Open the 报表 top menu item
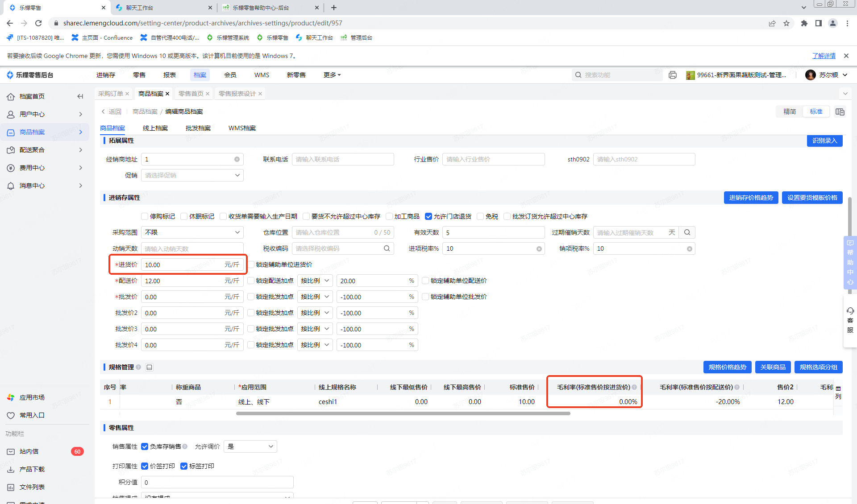Image resolution: width=857 pixels, height=504 pixels. [x=169, y=75]
